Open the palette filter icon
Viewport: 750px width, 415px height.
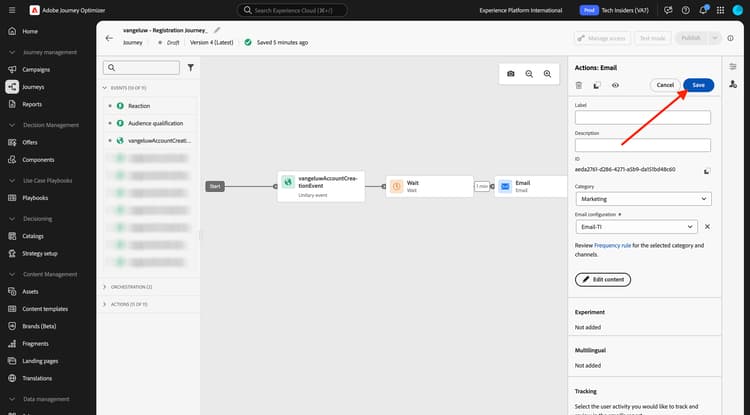[190, 67]
